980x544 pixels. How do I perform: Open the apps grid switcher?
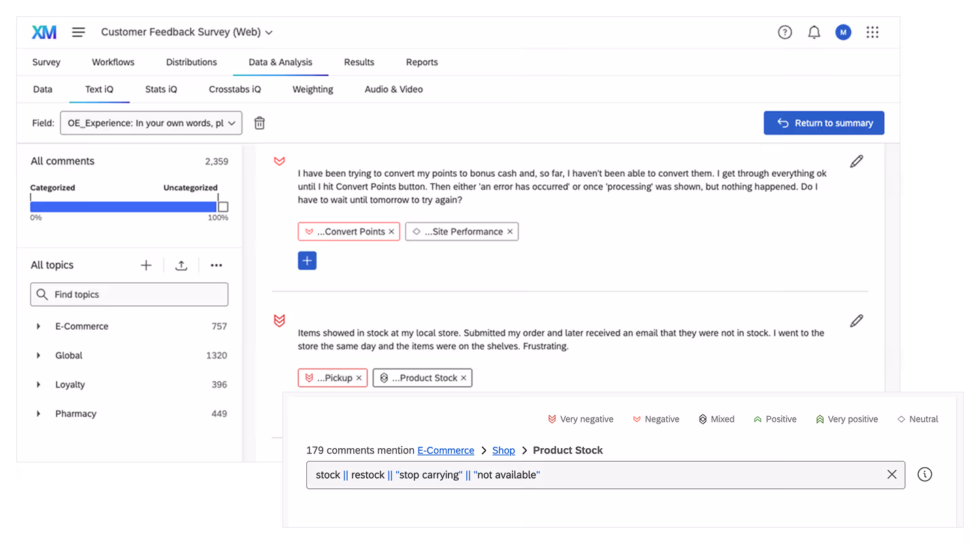tap(872, 32)
